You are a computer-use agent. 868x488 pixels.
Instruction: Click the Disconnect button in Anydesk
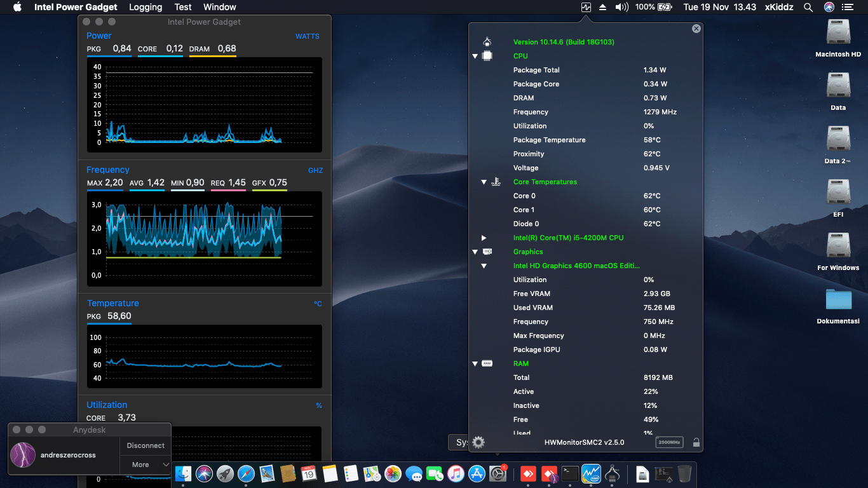click(x=146, y=445)
